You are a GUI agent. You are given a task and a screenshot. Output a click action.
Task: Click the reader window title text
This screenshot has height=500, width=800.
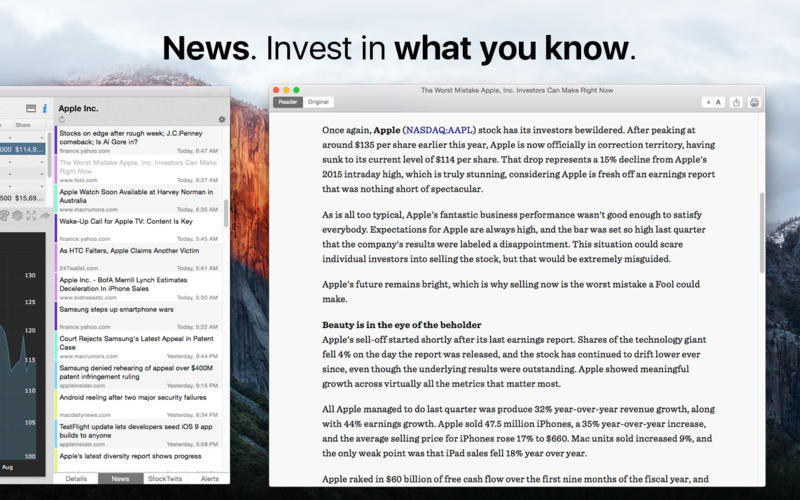[517, 90]
